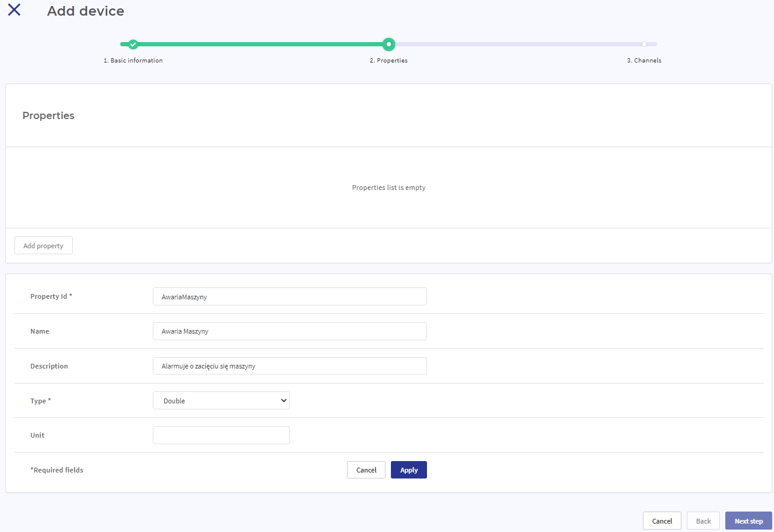Click the Properties section heading
The image size is (774, 532).
click(x=49, y=115)
